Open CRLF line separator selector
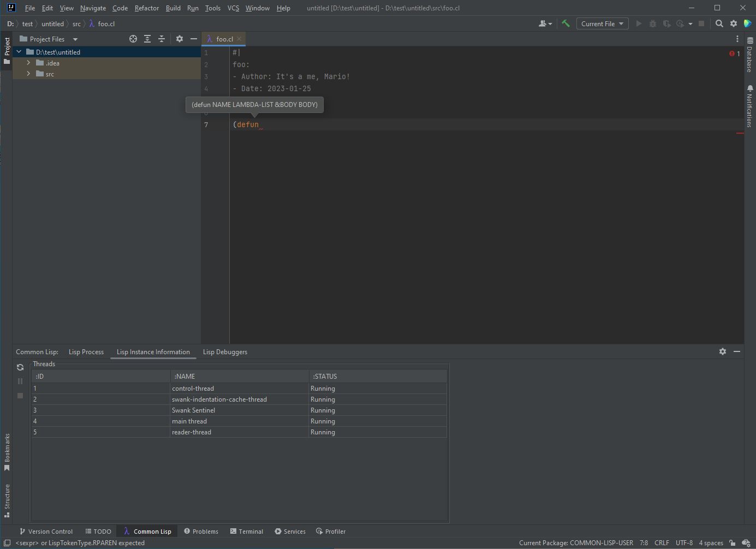Screen dimensions: 756x549 coord(662,543)
